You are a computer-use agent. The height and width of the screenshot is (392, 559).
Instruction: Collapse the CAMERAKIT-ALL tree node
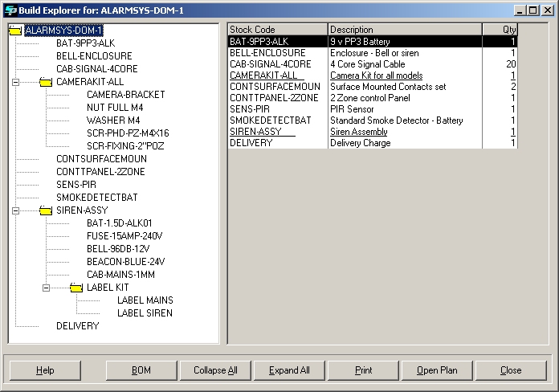[15, 82]
